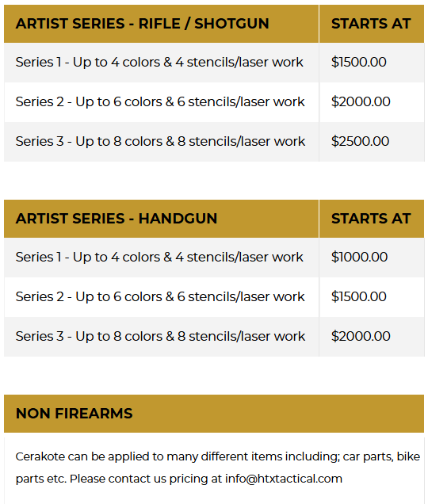Screen dimensions: 428x504
Task: Select the rifle Series 2 description row
Action: (x=160, y=101)
